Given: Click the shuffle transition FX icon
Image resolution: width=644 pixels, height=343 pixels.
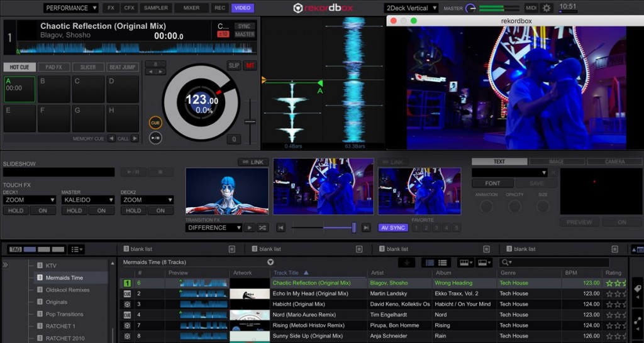Looking at the screenshot, I should (262, 227).
